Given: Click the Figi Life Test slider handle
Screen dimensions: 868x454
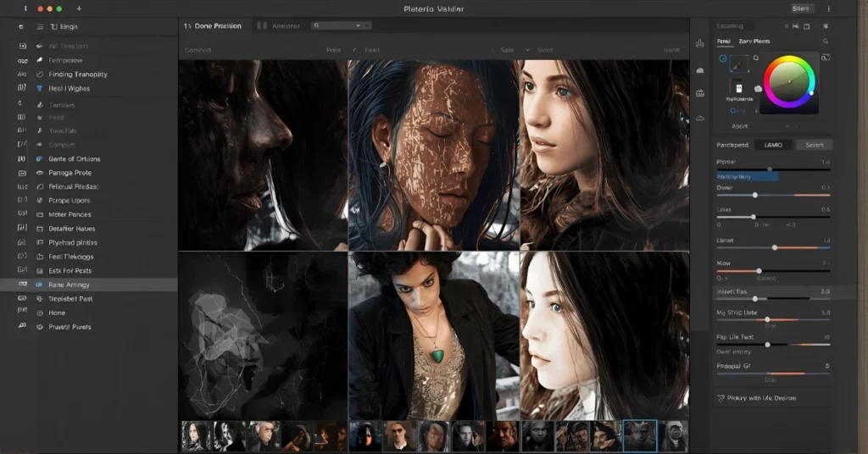Looking at the screenshot, I should click(x=767, y=345).
